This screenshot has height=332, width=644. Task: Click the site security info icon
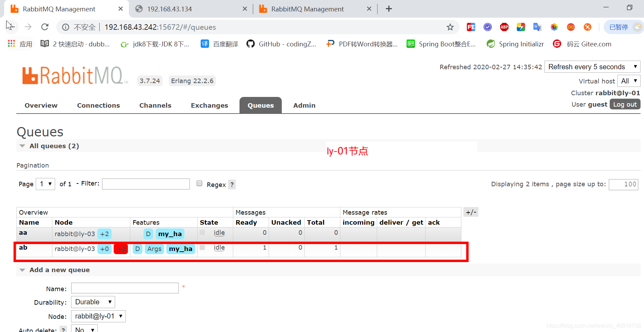(x=66, y=27)
